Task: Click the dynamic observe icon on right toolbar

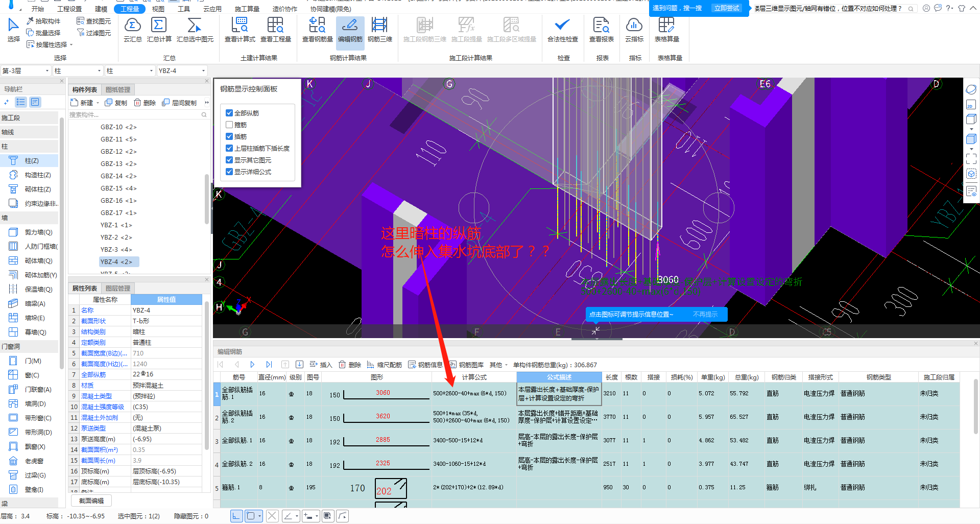Action: (971, 89)
